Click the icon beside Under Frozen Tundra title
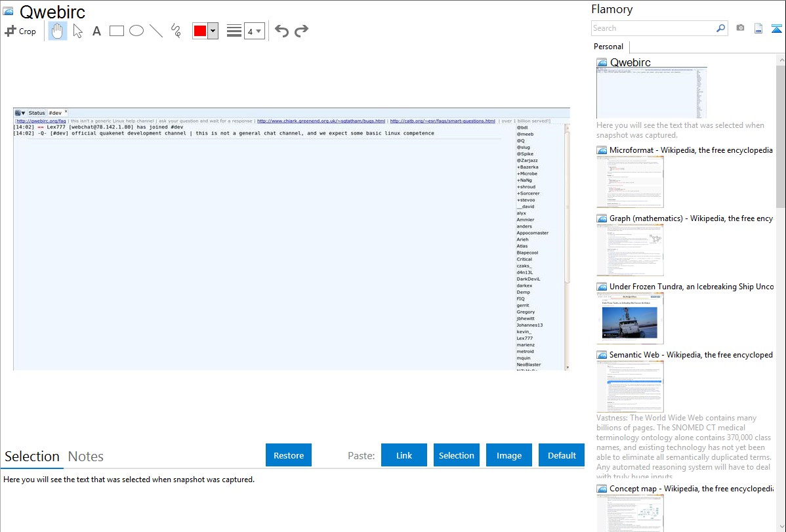This screenshot has width=786, height=532. pos(602,287)
